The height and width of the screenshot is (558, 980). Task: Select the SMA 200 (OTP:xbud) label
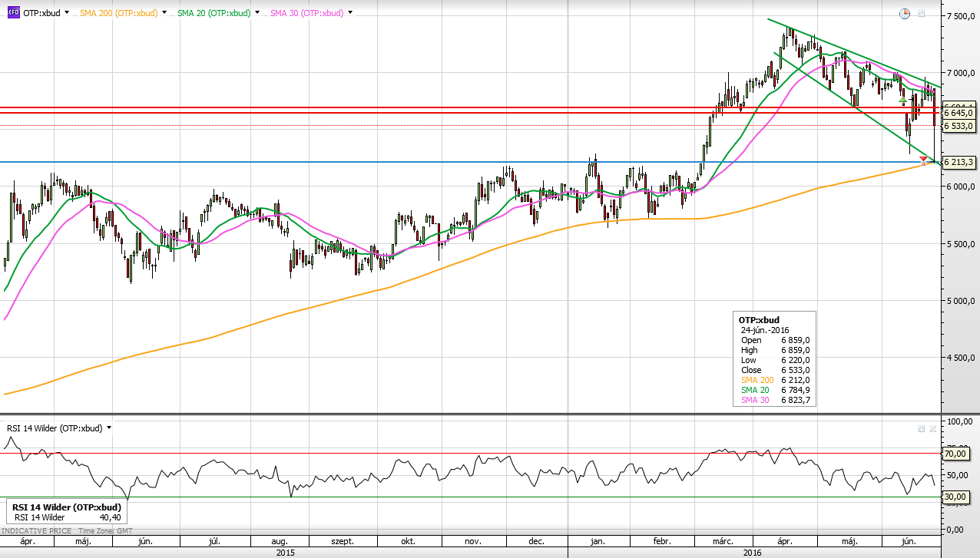point(119,13)
